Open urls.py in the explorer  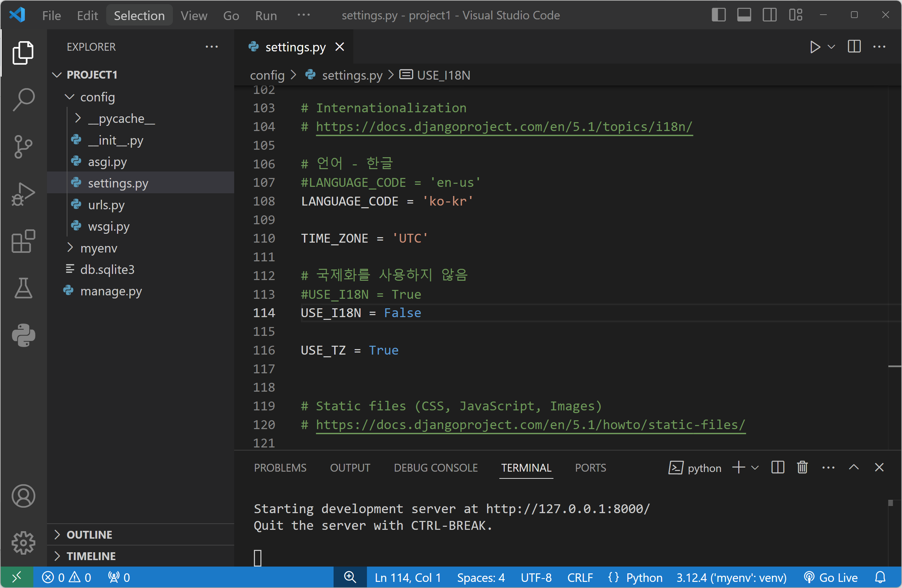(x=106, y=205)
